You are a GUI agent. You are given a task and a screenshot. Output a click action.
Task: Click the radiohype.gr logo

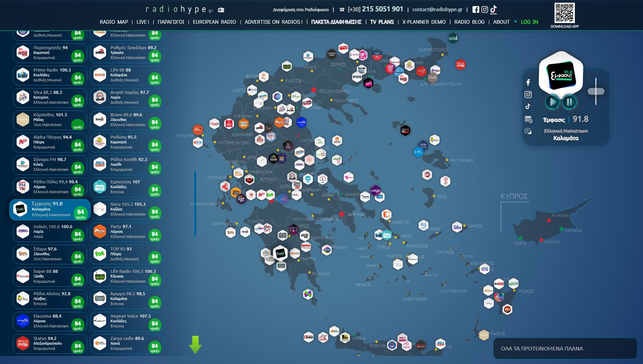point(179,9)
